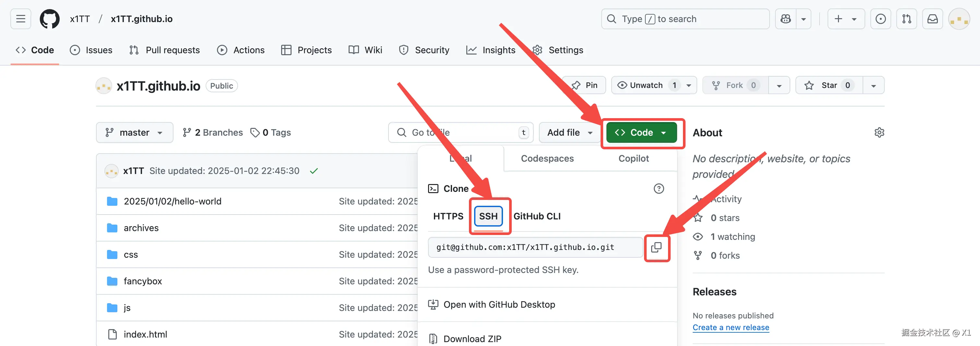This screenshot has height=346, width=980.
Task: Open Copilot chat icon in header
Action: [x=786, y=19]
